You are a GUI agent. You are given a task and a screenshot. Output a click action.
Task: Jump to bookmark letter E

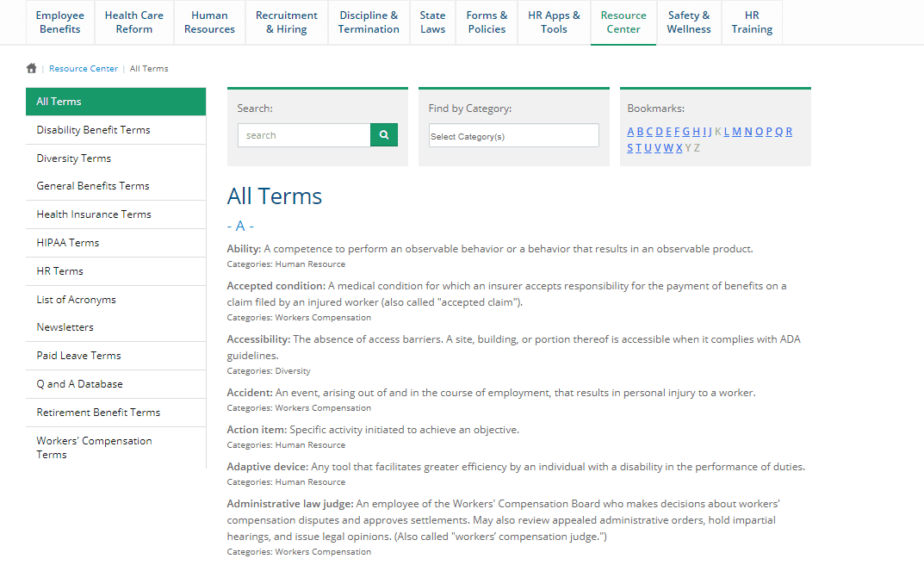coord(668,132)
